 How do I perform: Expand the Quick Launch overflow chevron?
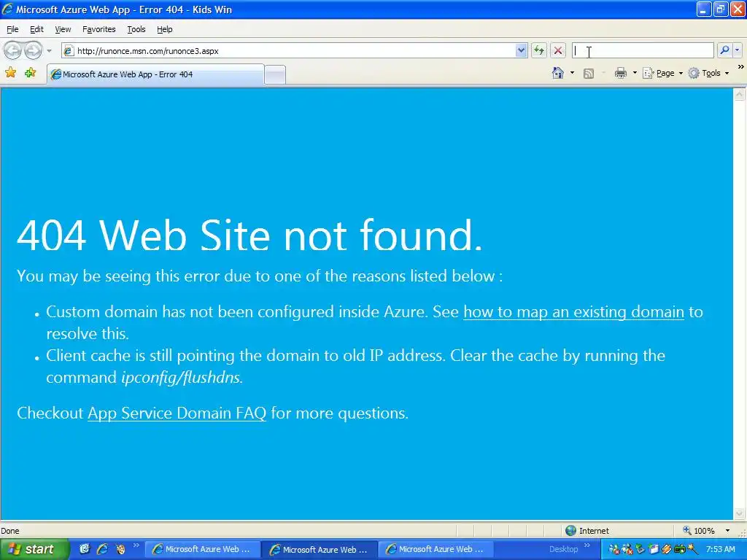(x=136, y=545)
